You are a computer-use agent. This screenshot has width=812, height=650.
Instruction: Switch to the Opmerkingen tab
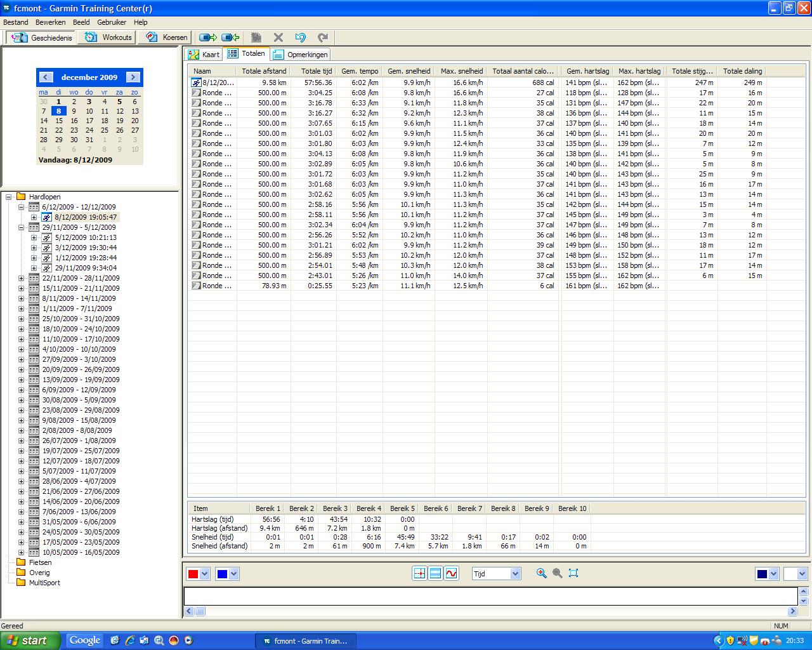pos(301,55)
